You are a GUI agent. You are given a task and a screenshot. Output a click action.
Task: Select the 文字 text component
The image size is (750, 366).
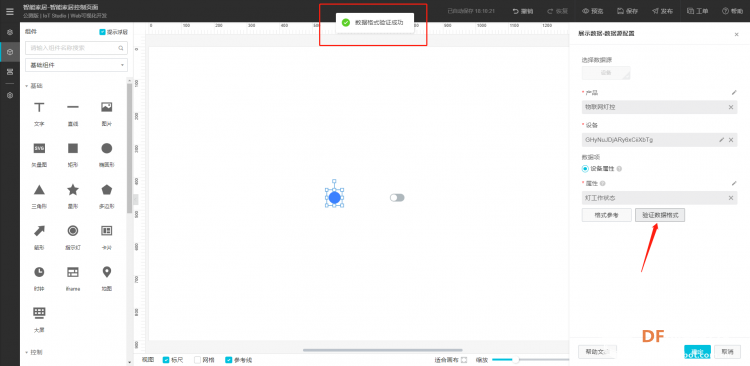(39, 113)
